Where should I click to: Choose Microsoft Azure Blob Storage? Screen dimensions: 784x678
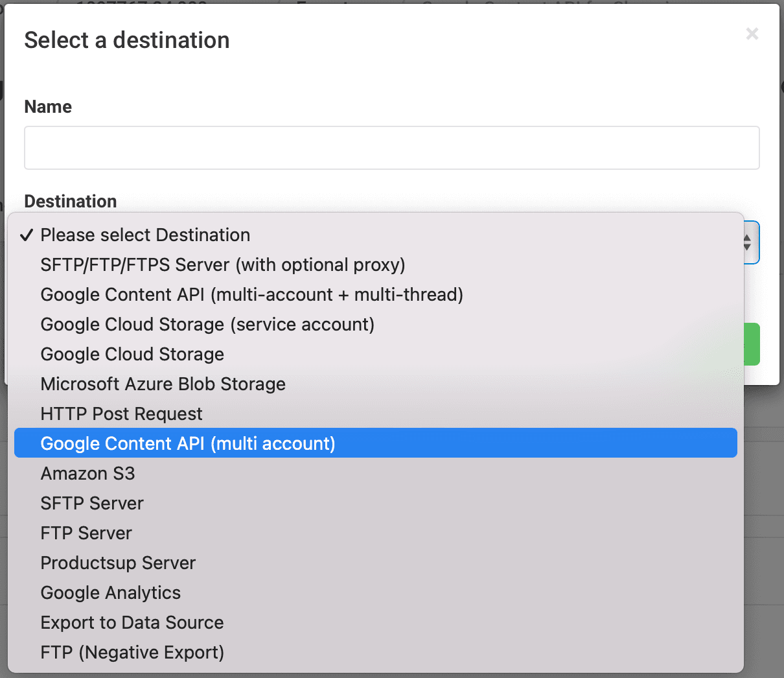pos(163,384)
